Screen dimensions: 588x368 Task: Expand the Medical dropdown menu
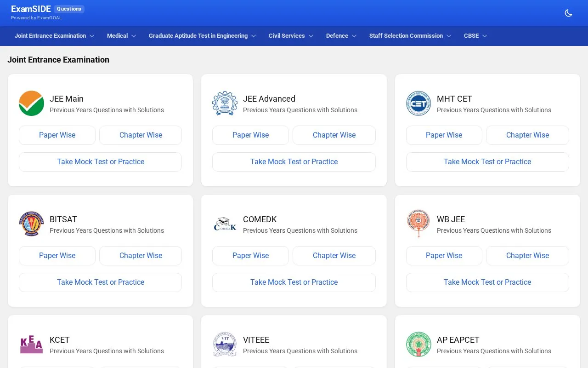tap(121, 36)
